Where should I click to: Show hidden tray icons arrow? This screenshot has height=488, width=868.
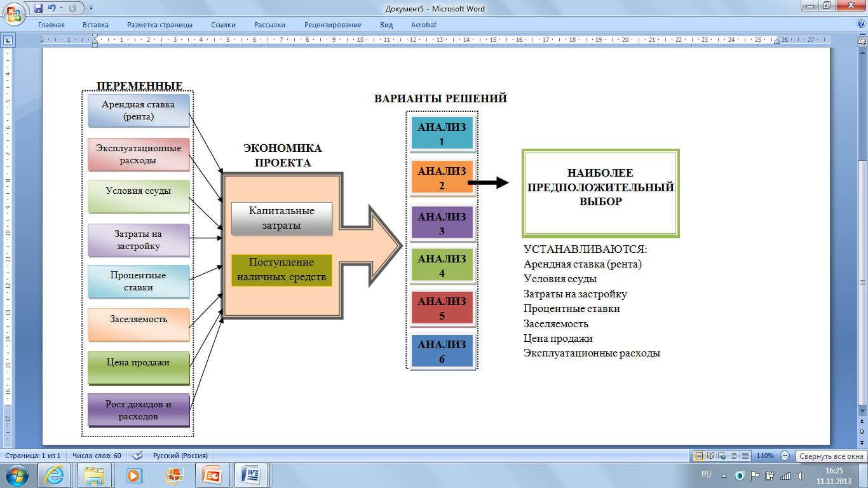(x=724, y=475)
